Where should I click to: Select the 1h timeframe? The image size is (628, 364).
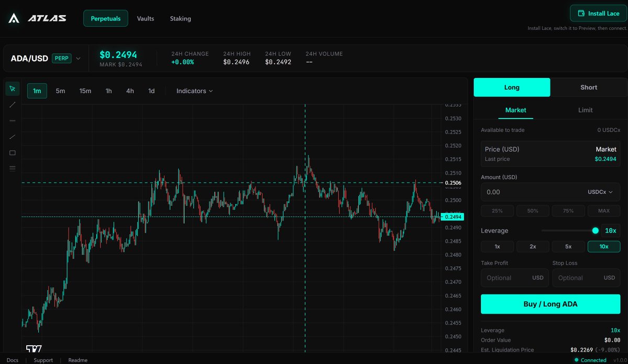tap(108, 91)
